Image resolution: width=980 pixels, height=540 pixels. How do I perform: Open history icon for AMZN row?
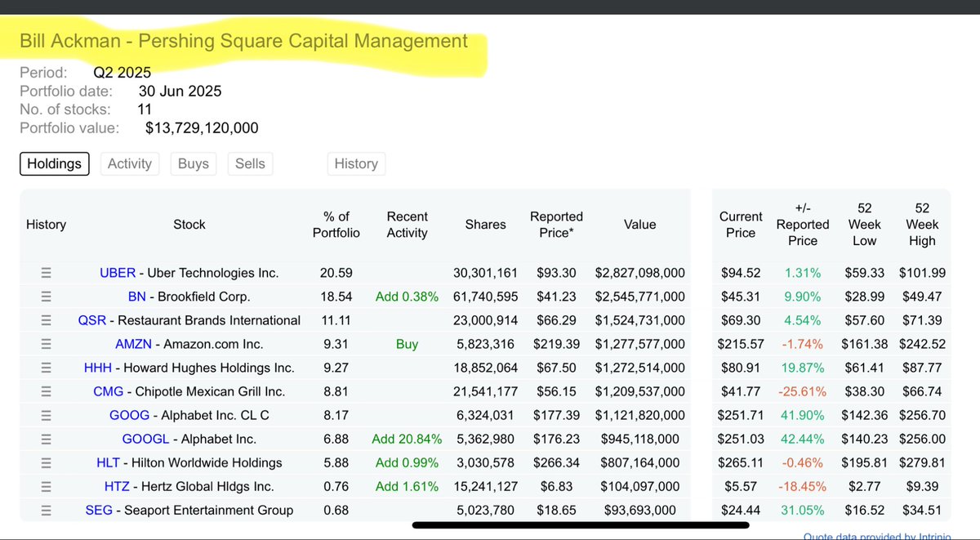click(x=47, y=344)
